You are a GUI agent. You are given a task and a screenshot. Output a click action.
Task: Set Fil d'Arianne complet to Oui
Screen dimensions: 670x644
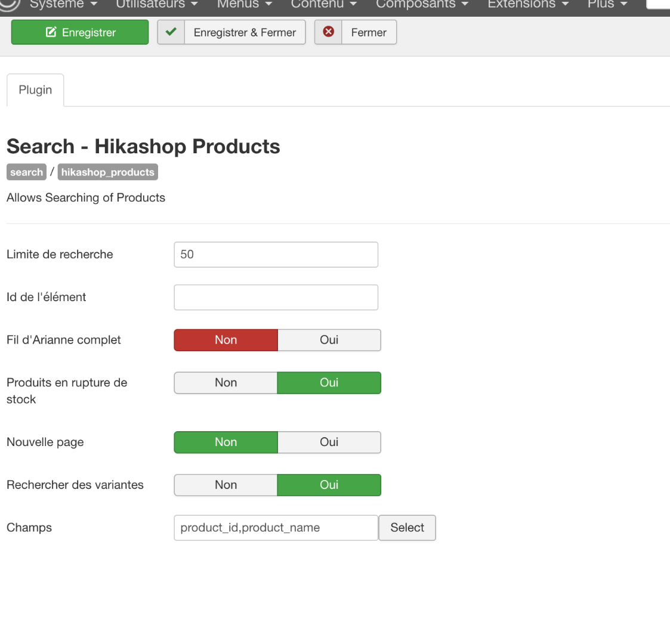coord(329,340)
